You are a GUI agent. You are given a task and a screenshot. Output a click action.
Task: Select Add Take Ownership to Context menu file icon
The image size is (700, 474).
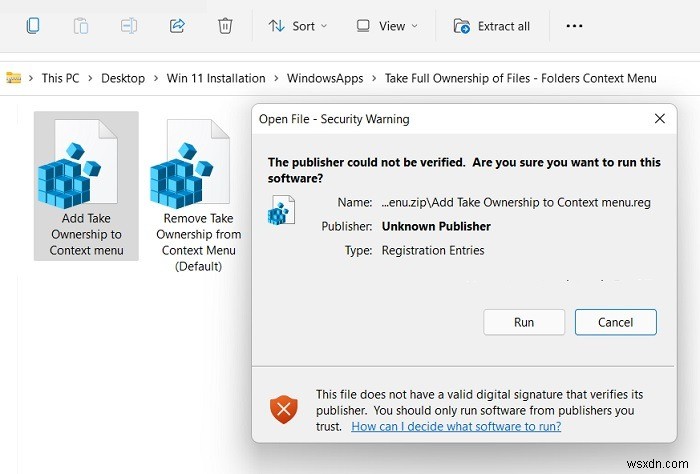click(78, 163)
